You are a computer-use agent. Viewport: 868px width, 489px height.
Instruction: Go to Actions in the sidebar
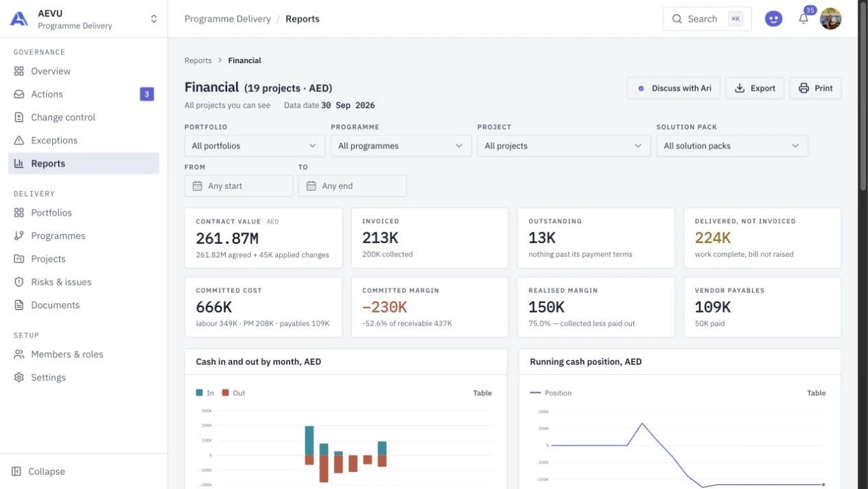(x=84, y=94)
